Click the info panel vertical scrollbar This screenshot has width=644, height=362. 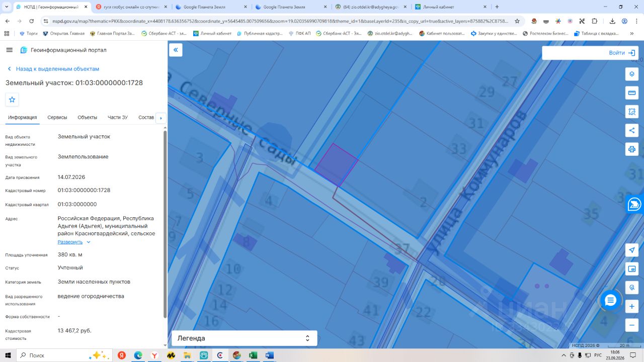pos(165,224)
